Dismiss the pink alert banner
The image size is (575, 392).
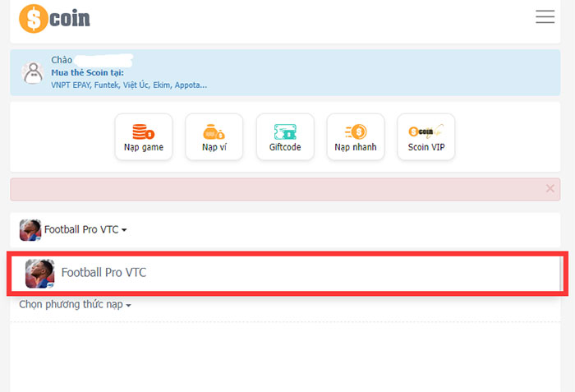550,189
